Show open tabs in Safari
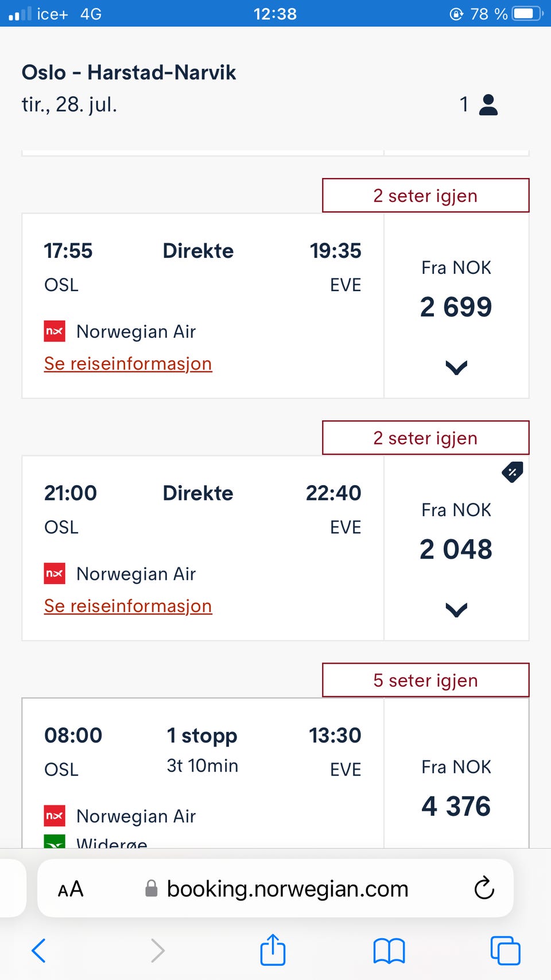Viewport: 551px width, 980px height. point(505,950)
